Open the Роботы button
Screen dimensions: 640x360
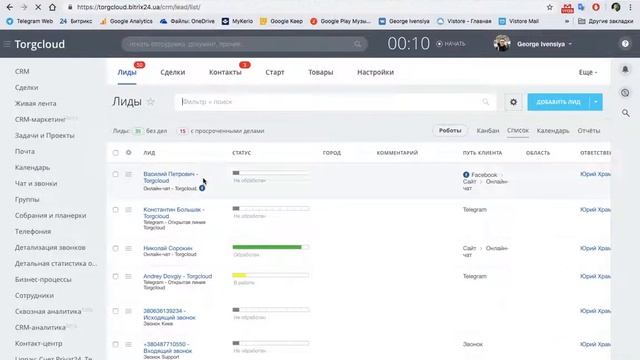click(x=450, y=131)
